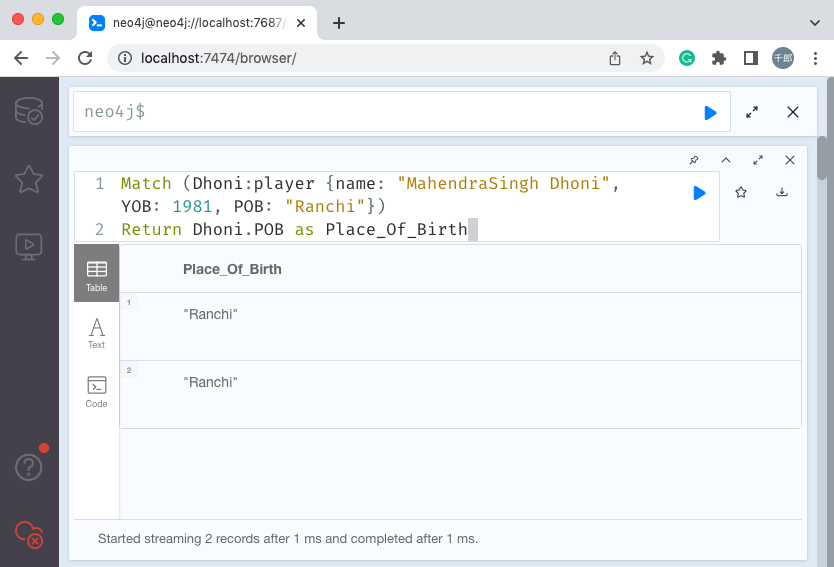Viewport: 834px width, 567px height.
Task: Clear the top neo4j$ editor with X
Action: tap(793, 112)
